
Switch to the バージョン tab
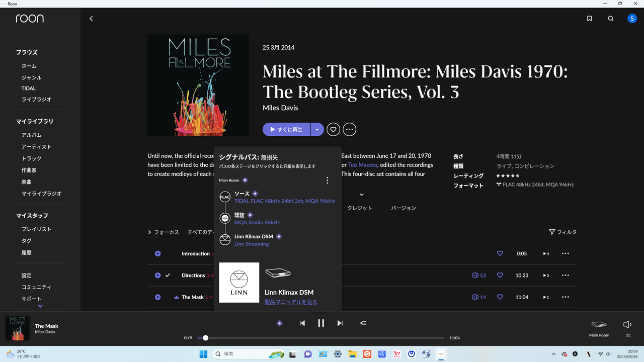pos(404,208)
